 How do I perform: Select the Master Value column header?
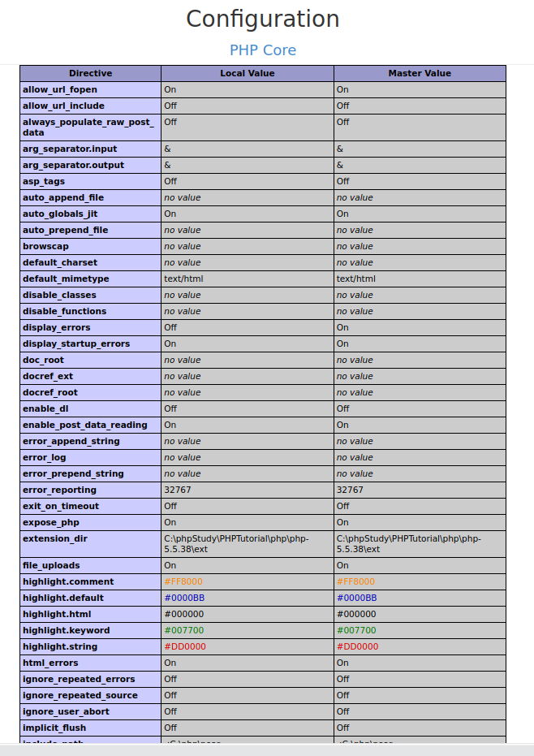coord(420,73)
